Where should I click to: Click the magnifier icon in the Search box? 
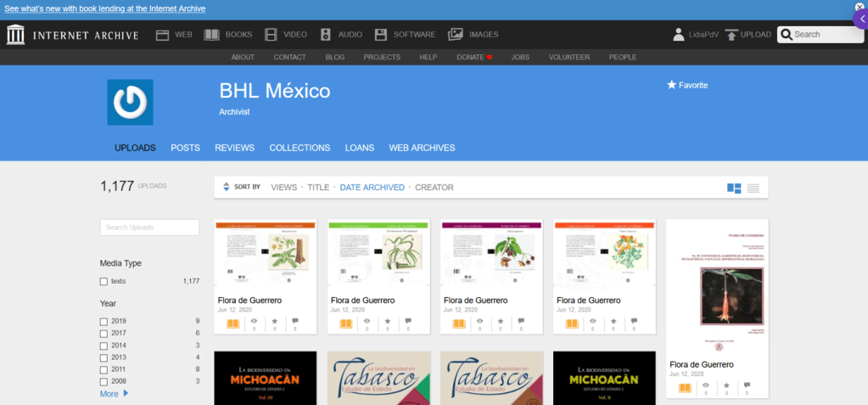click(786, 35)
